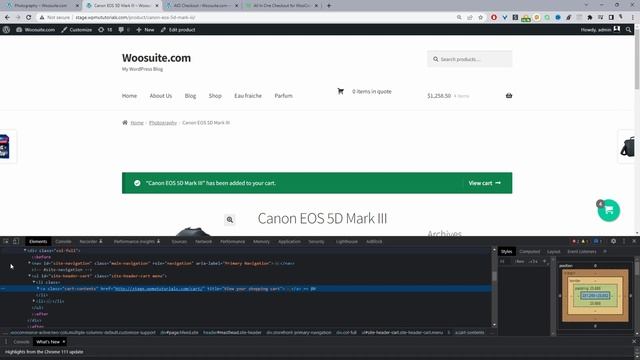Bookmark this page with the star icon

pos(480,18)
